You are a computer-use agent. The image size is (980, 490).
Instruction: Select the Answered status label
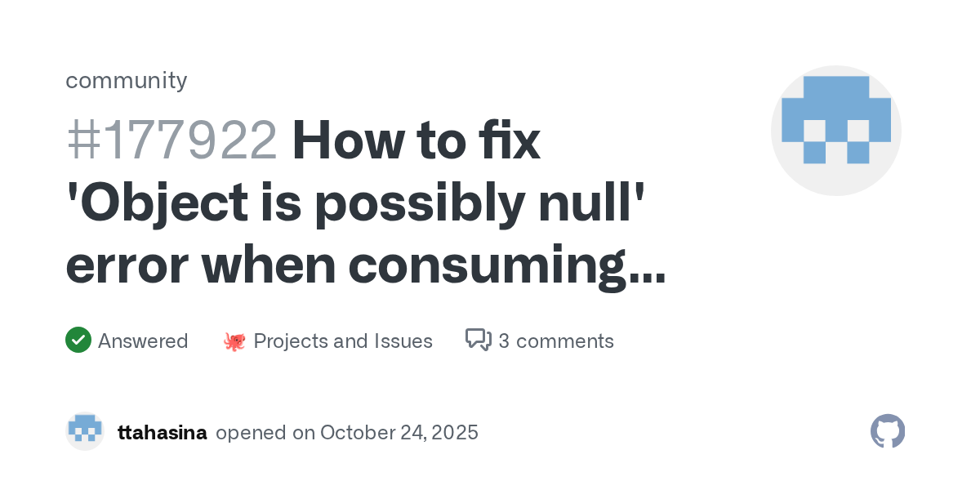tap(143, 341)
